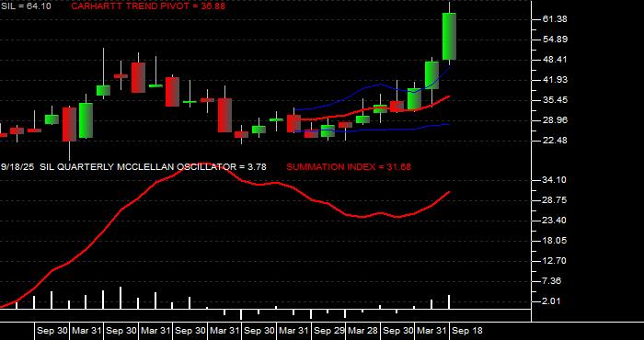Click the Sep 18 date label
644x340 pixels.
tap(468, 331)
